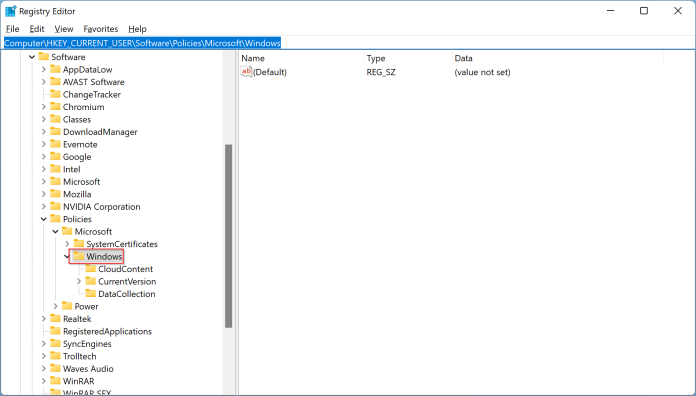Image resolution: width=696 pixels, height=396 pixels.
Task: Select the SyncEngines folder icon
Action: [x=55, y=343]
